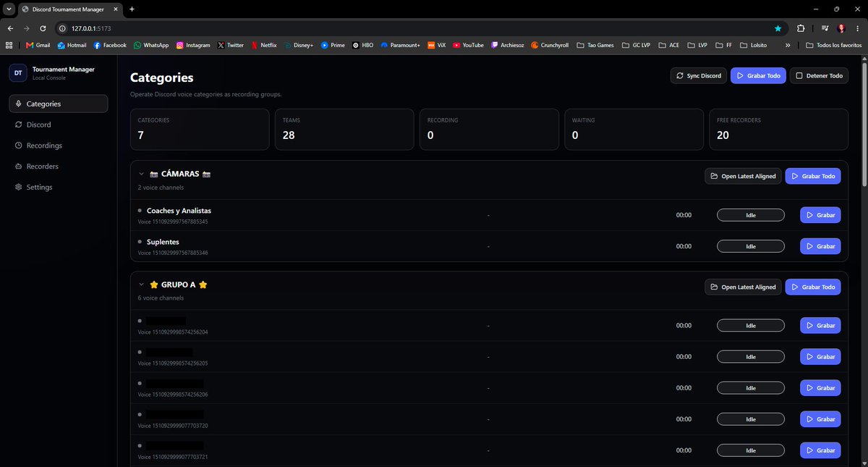Image resolution: width=868 pixels, height=467 pixels.
Task: Open the GC LVP bookmark folder
Action: coord(637,45)
